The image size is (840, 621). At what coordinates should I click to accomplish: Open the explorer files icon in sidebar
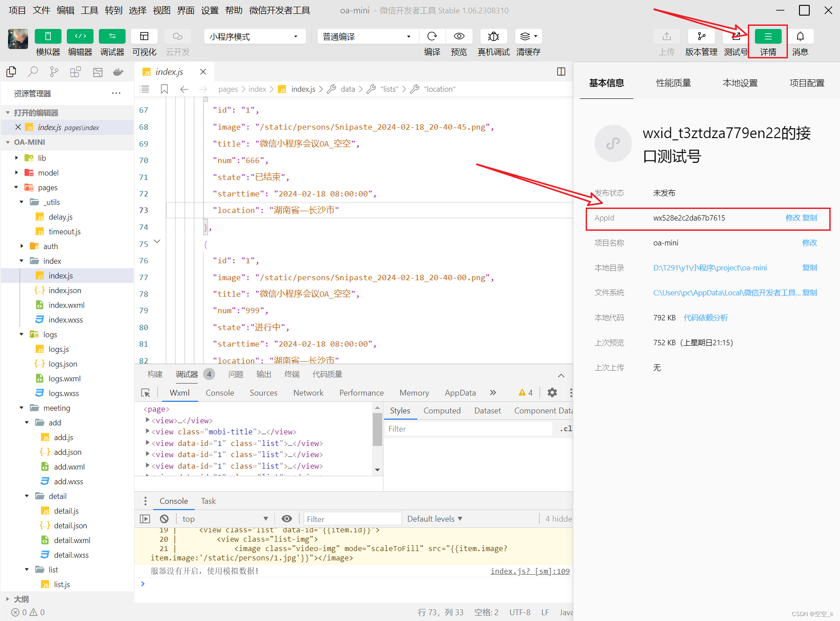(11, 72)
